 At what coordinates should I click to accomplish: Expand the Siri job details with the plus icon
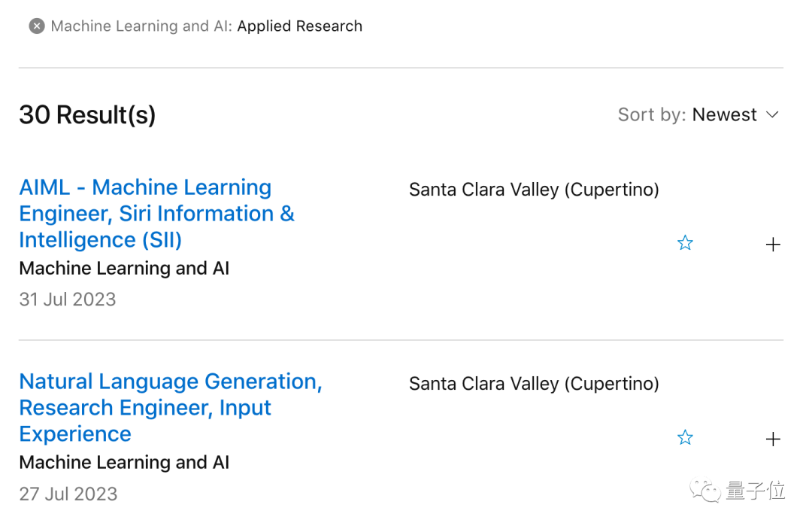tap(773, 245)
